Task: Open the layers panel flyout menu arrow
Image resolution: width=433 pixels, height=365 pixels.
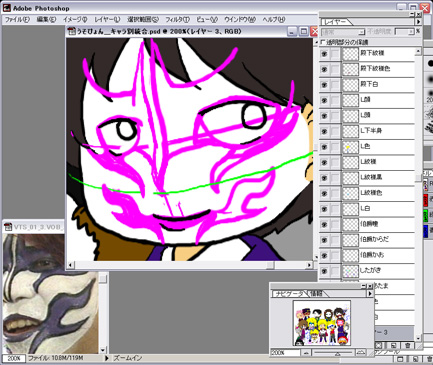Action: point(418,22)
